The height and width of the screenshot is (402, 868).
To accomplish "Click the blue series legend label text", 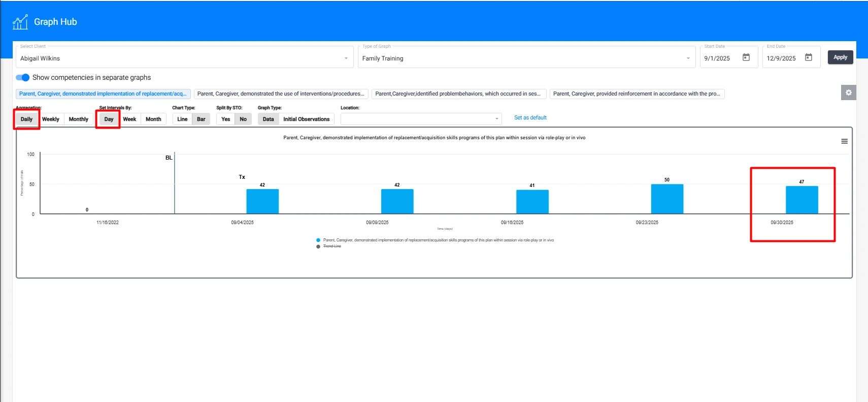I will 439,240.
